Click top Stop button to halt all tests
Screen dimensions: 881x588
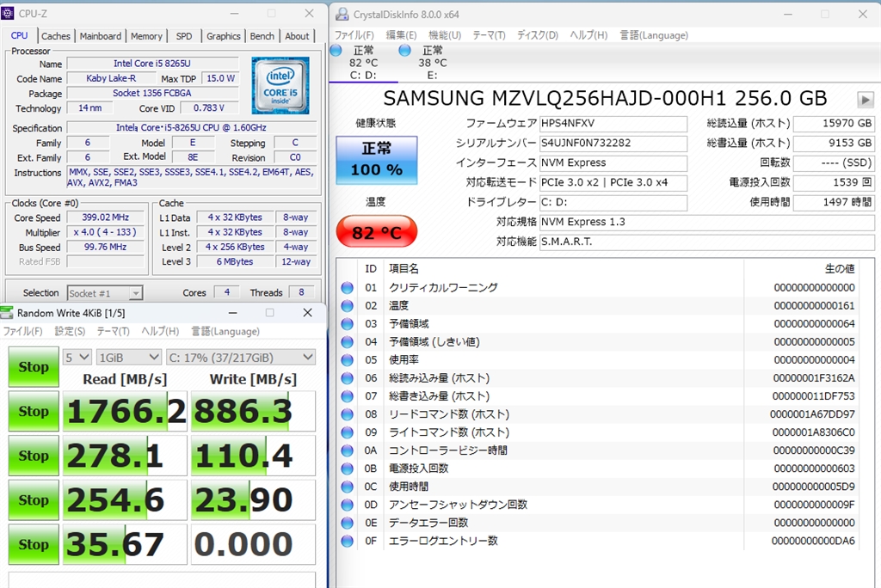pos(34,367)
